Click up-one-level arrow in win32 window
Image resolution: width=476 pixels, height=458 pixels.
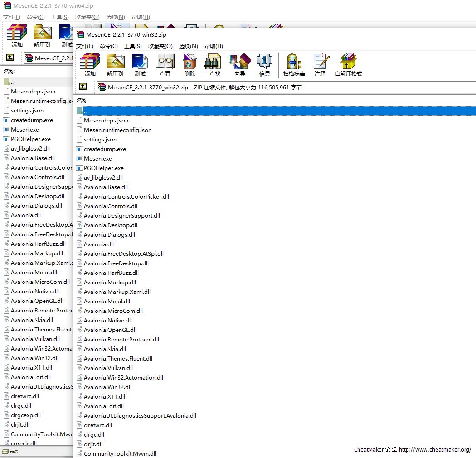tap(83, 86)
